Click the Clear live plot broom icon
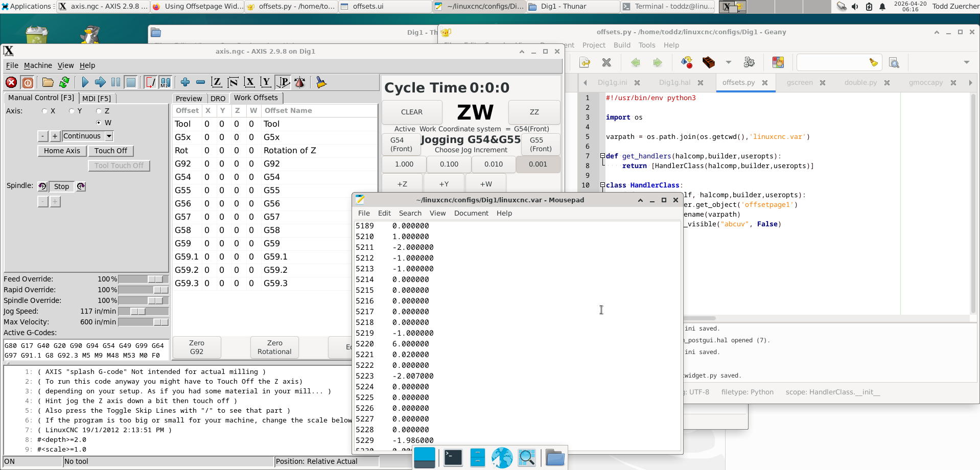The width and height of the screenshot is (980, 470). pos(321,82)
